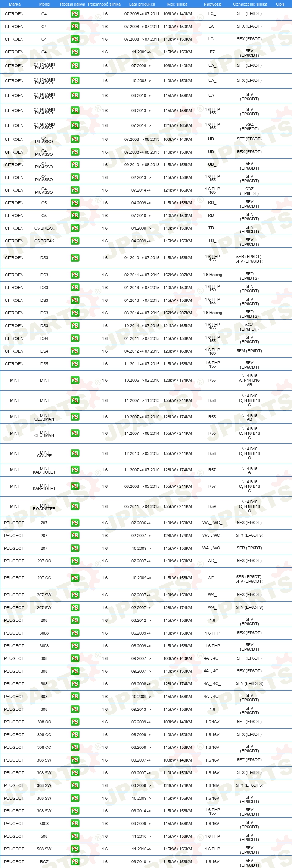Click the fuel icon in the MINI Coupe row

click(x=75, y=453)
